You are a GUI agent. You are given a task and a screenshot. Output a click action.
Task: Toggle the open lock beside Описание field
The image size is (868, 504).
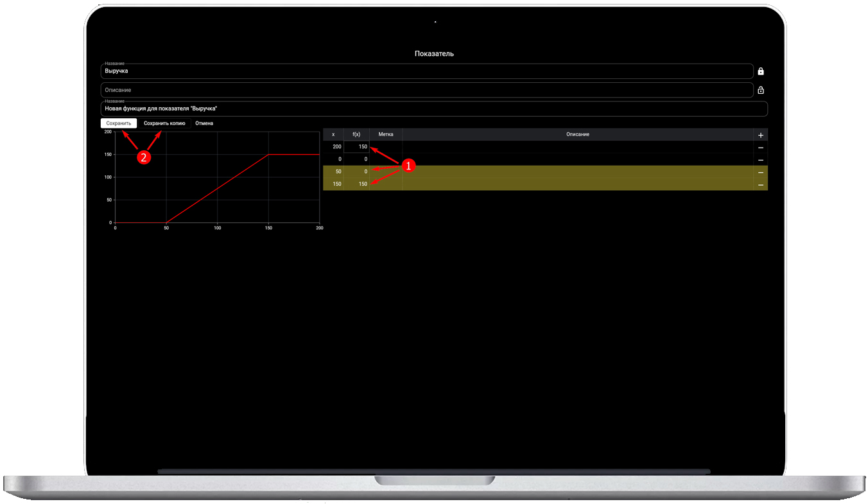(761, 91)
